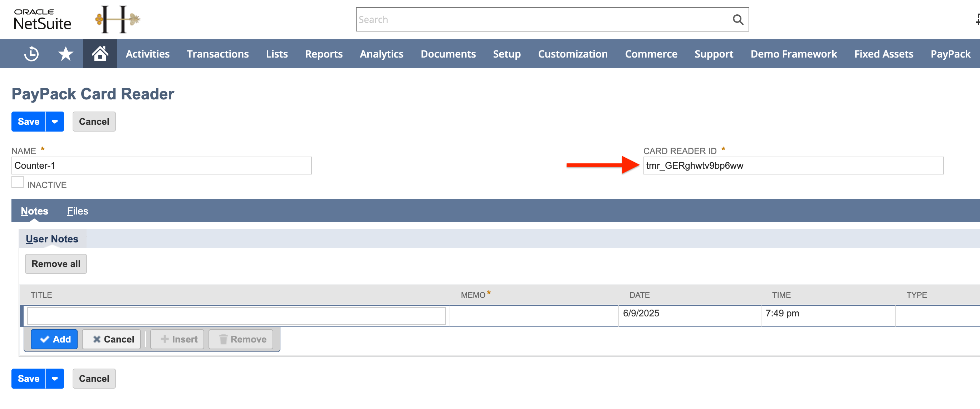980x409 pixels.
Task: Open the bottom Save dropdown arrow
Action: click(54, 379)
